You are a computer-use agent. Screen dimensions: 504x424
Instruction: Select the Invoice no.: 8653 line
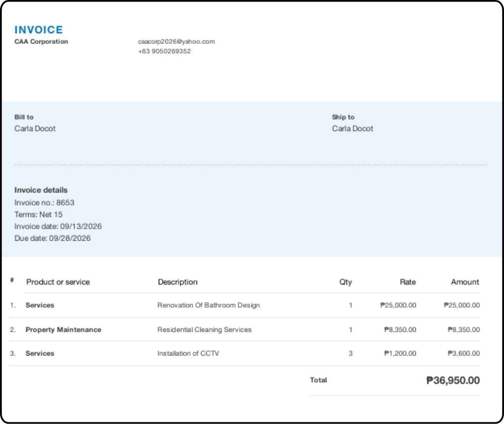click(x=44, y=203)
